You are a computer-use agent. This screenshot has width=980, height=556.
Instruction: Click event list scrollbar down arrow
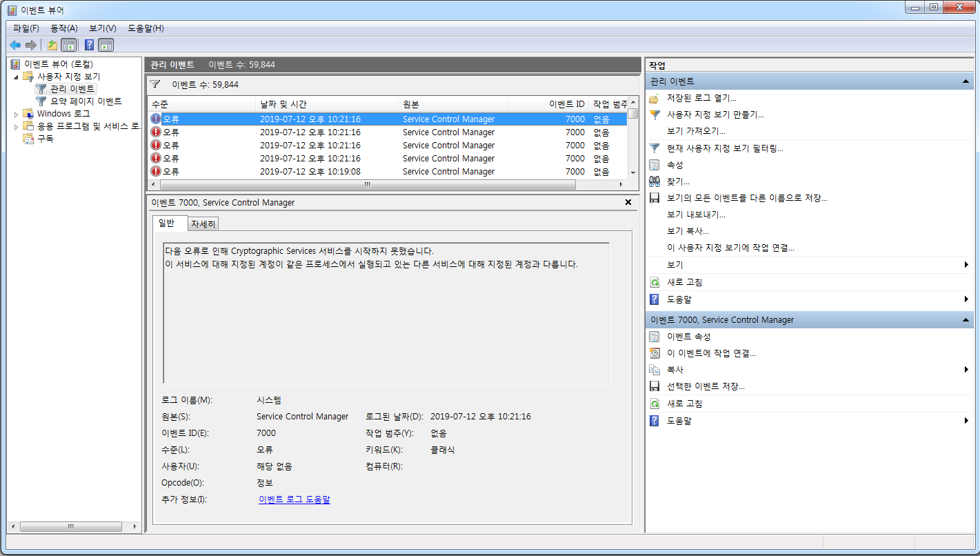[633, 172]
